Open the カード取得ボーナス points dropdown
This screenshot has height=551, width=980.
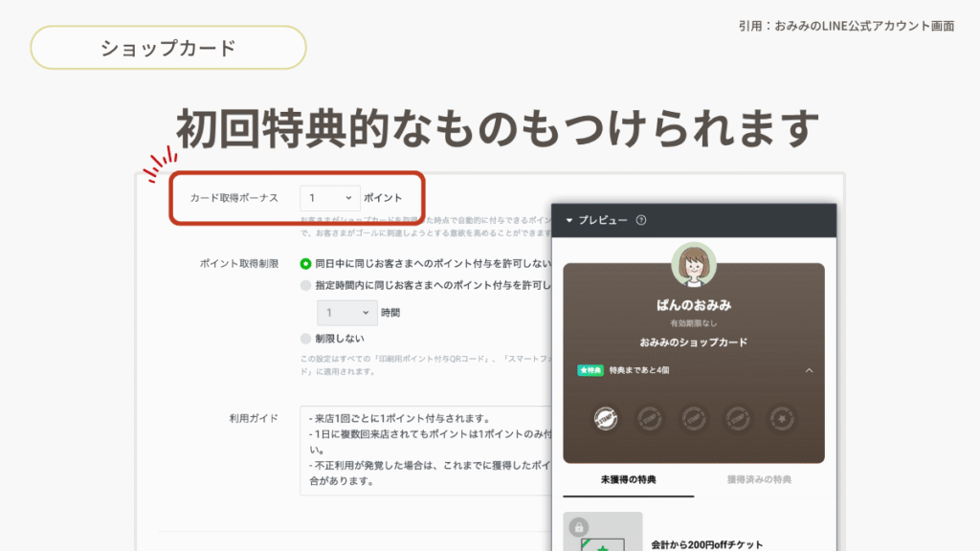click(329, 198)
